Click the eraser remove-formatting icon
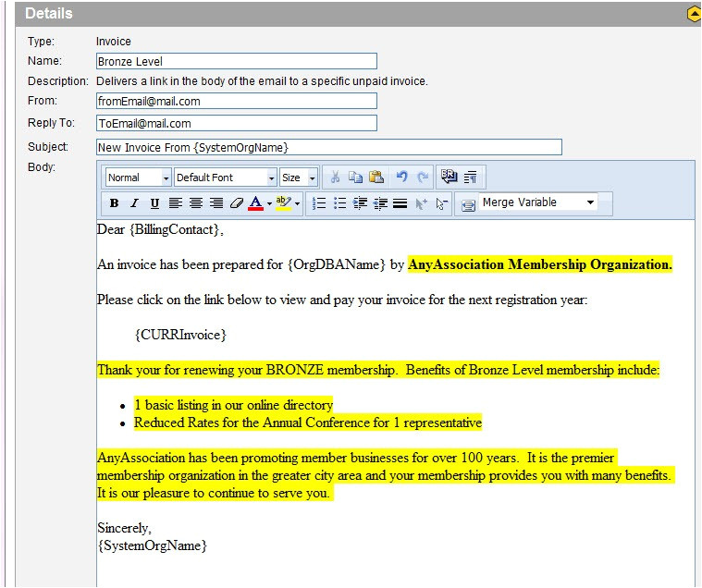Viewport: 702px width, 588px height. coord(236,203)
